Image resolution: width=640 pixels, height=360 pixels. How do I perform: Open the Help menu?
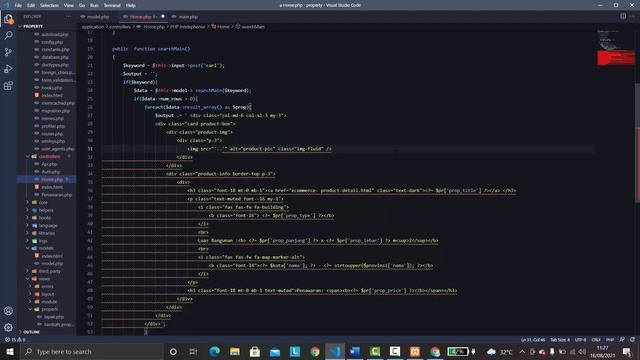(131, 5)
